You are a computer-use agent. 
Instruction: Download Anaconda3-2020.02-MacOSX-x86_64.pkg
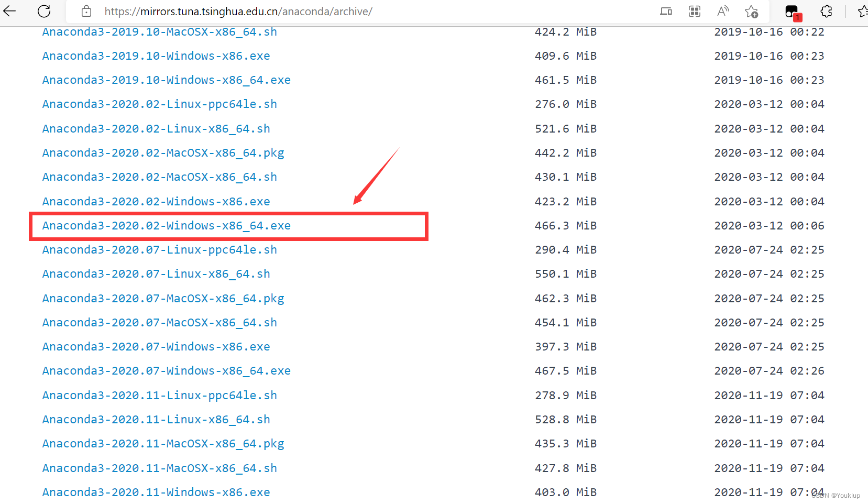pos(163,153)
